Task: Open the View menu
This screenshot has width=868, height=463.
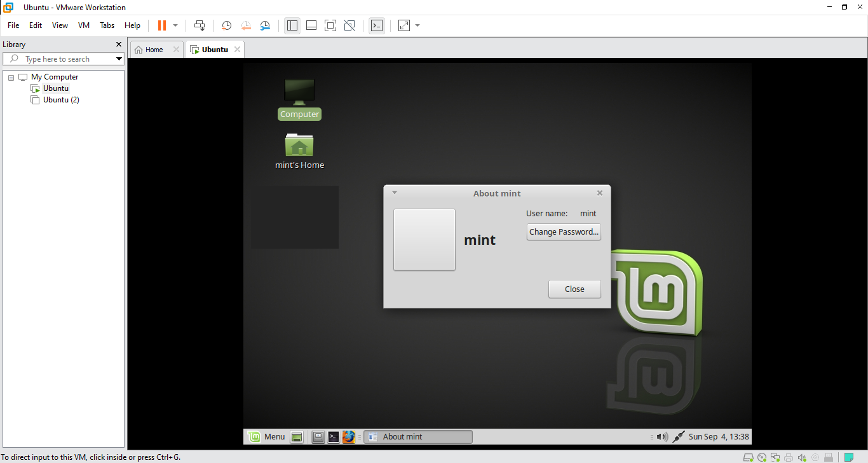Action: pos(60,25)
